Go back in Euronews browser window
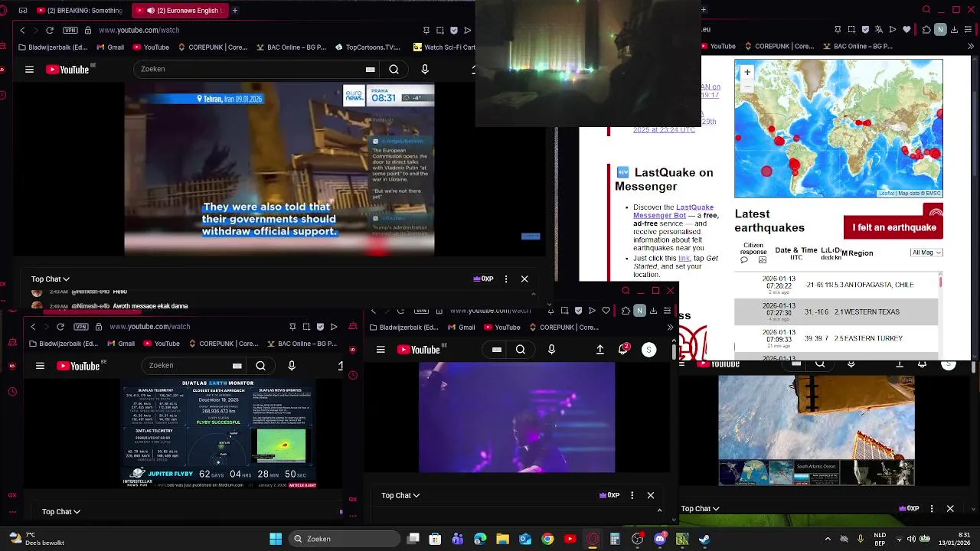 tap(22, 30)
